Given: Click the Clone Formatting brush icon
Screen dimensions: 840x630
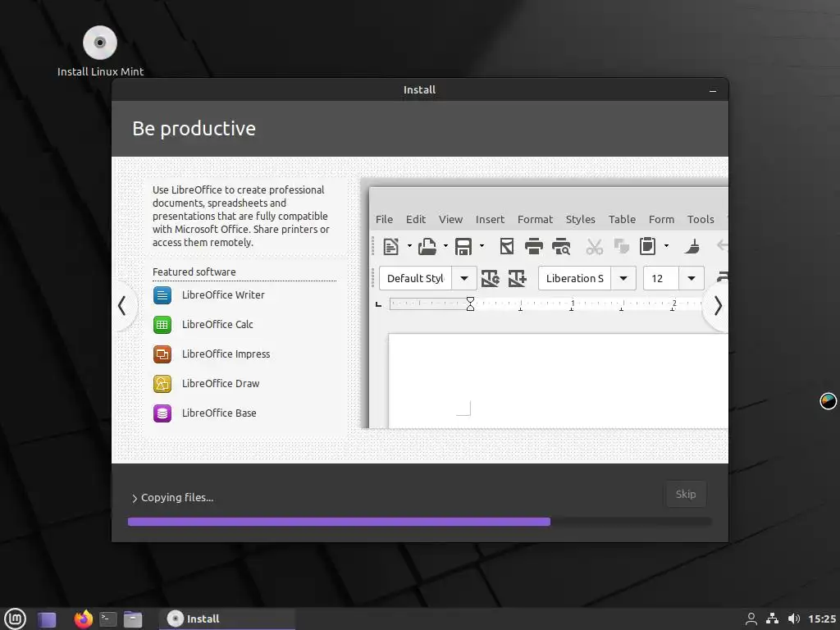Looking at the screenshot, I should click(x=692, y=246).
